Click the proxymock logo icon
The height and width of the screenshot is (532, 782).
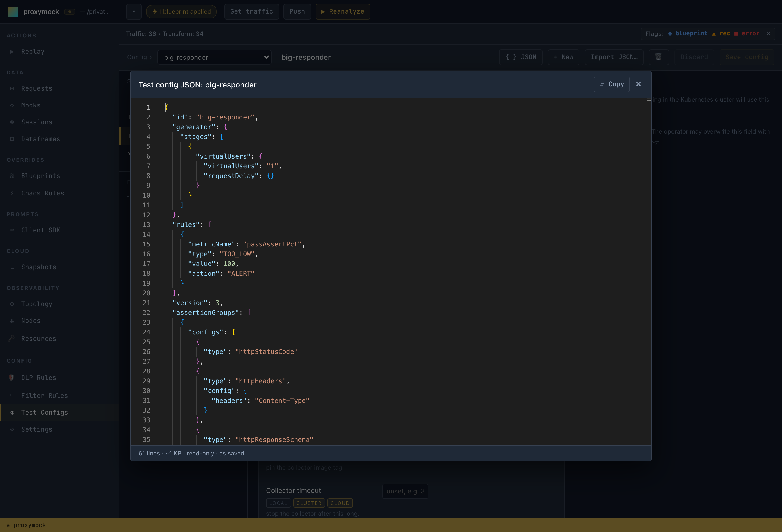click(13, 12)
